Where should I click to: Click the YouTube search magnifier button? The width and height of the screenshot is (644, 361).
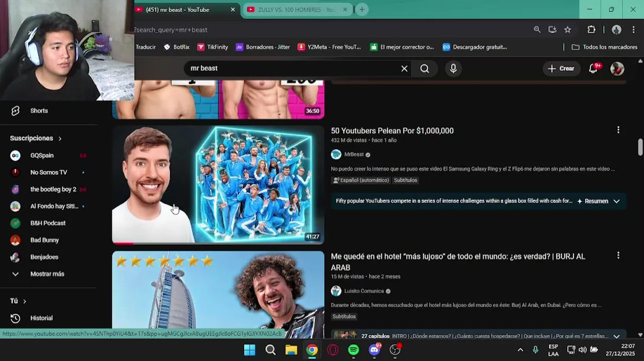pyautogui.click(x=425, y=69)
